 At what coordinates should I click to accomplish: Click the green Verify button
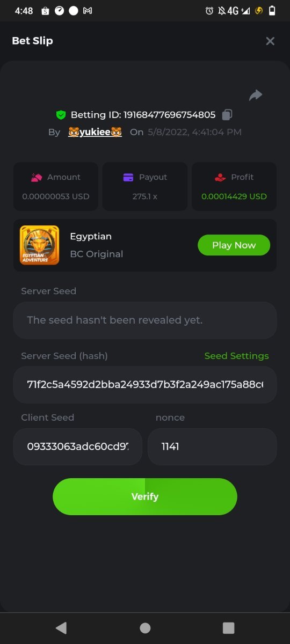[145, 496]
